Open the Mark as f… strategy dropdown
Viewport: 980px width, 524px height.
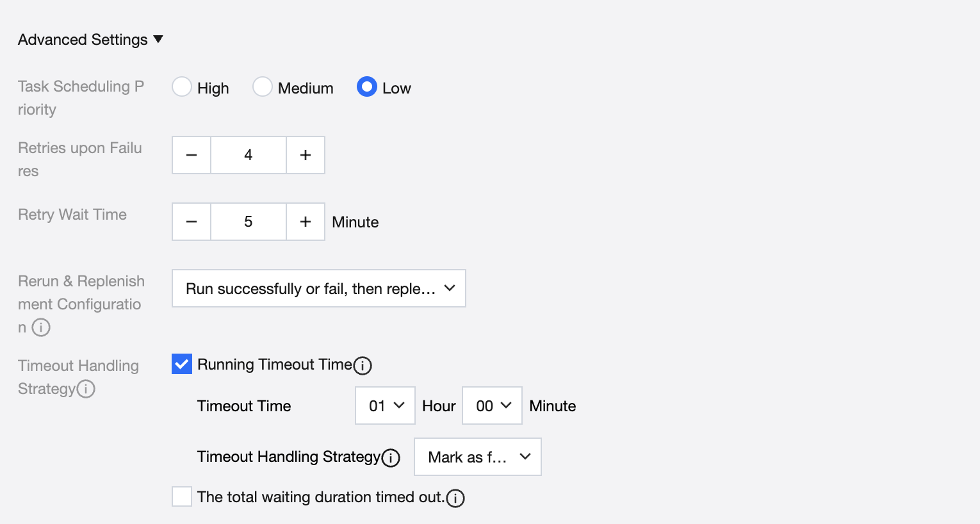(477, 457)
